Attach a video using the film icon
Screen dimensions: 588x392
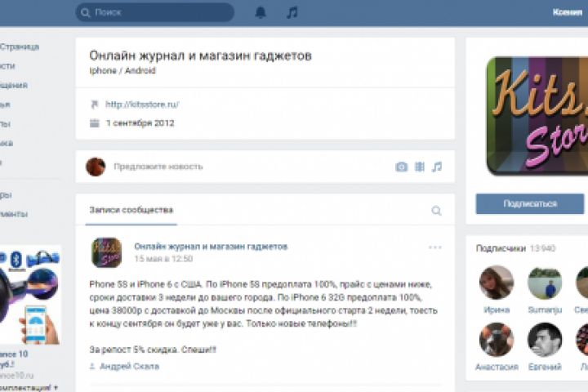[x=420, y=167]
